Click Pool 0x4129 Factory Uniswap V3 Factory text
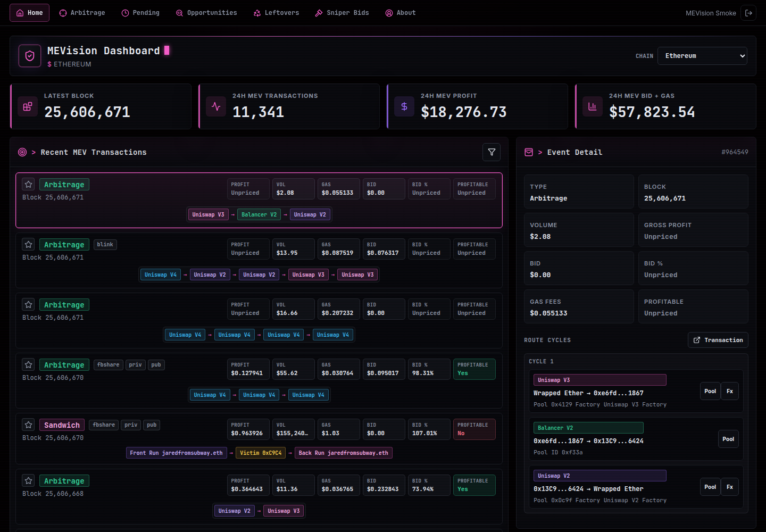This screenshot has width=766, height=532. (600, 405)
